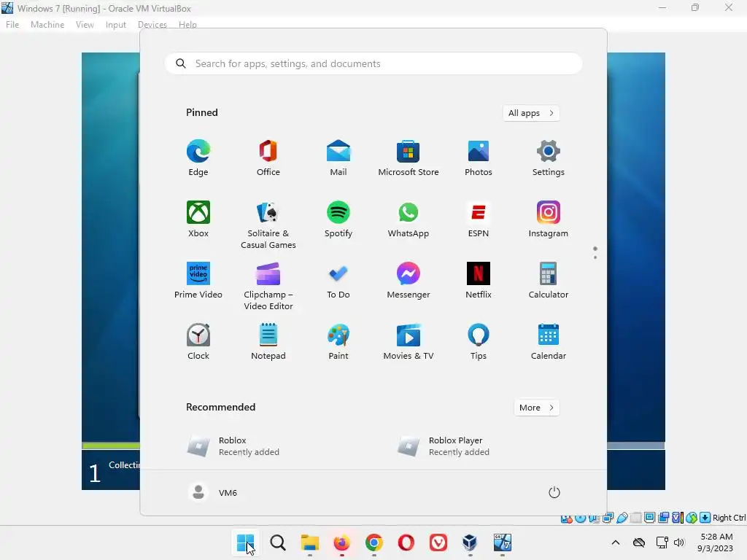Launch Office from pinned apps
747x560 pixels.
268,158
